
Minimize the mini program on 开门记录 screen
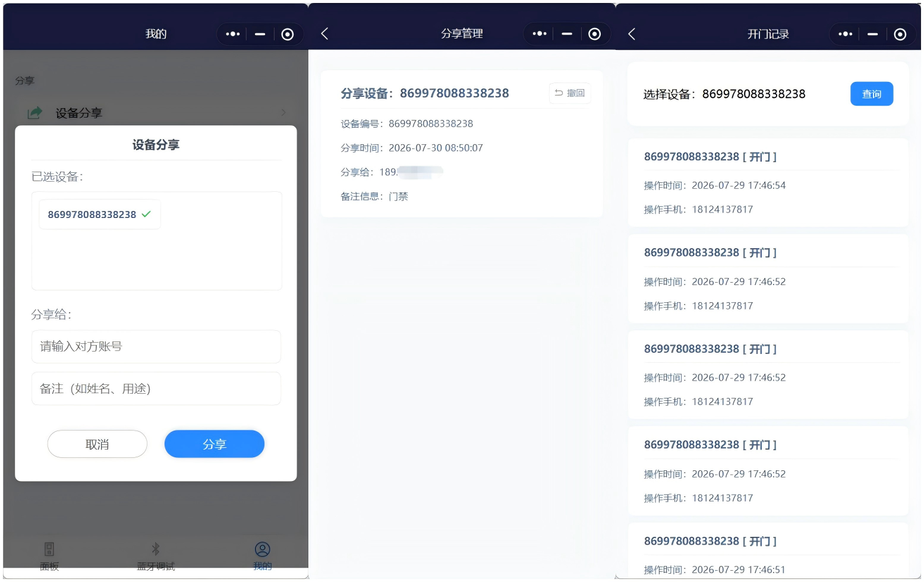point(872,34)
